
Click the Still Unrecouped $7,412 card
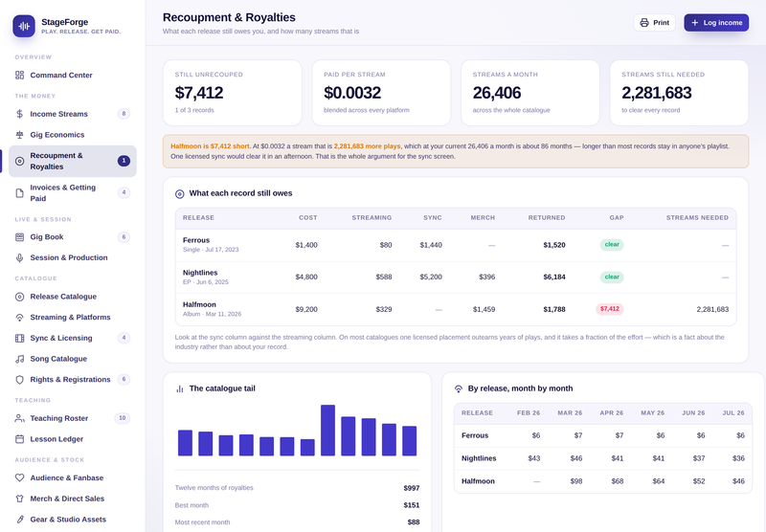(232, 93)
